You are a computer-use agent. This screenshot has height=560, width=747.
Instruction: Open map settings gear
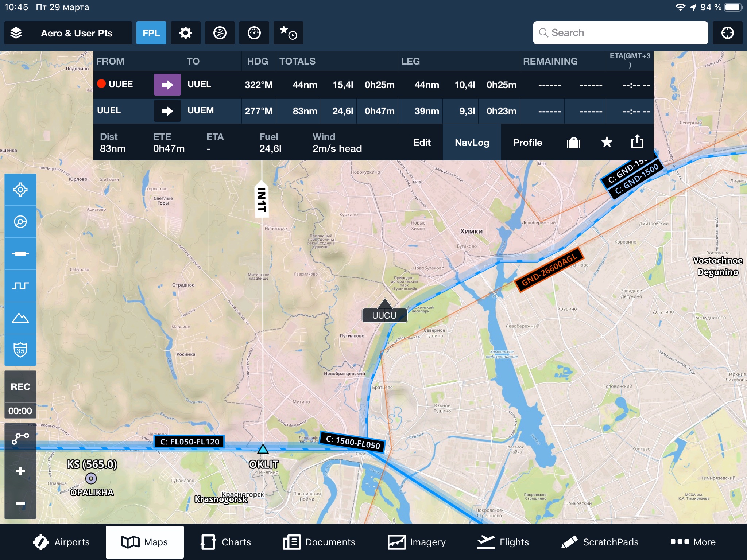pyautogui.click(x=185, y=33)
